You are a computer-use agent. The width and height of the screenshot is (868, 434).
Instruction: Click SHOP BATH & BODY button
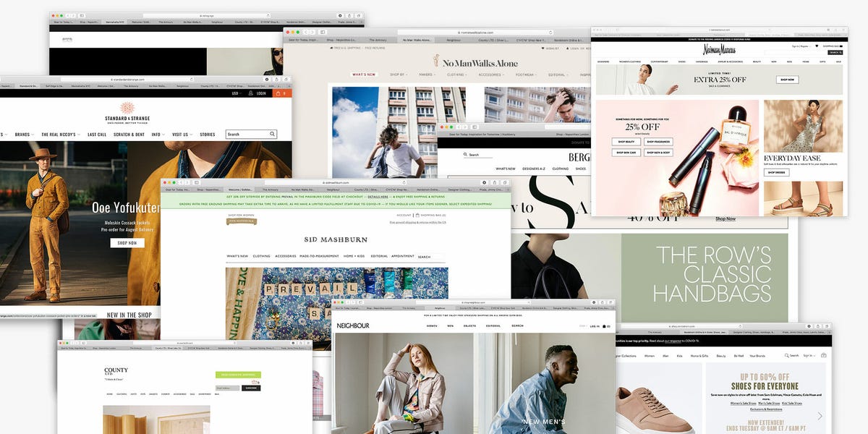[x=658, y=153]
